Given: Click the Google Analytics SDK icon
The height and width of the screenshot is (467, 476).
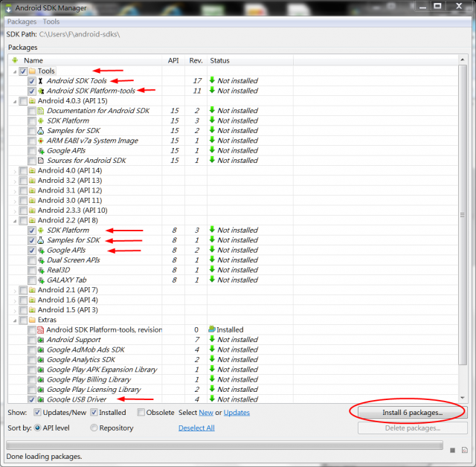Looking at the screenshot, I should click(x=41, y=360).
